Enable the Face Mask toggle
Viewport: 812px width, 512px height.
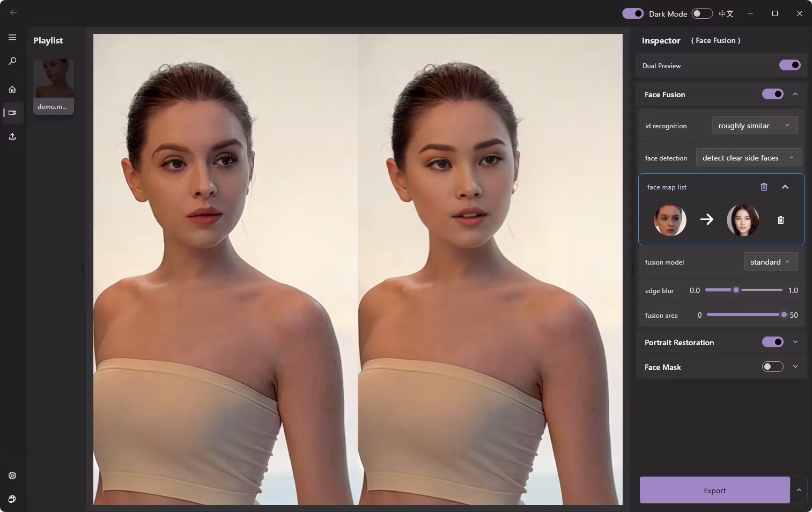pyautogui.click(x=773, y=367)
